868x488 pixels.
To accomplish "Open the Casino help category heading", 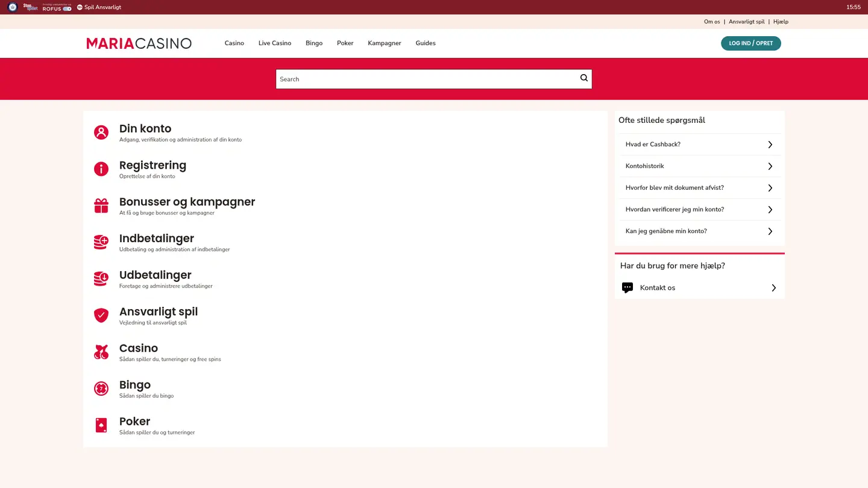I will (139, 348).
